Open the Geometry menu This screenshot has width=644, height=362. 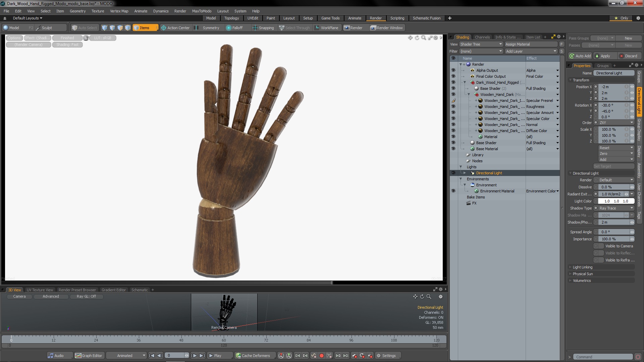tap(77, 11)
